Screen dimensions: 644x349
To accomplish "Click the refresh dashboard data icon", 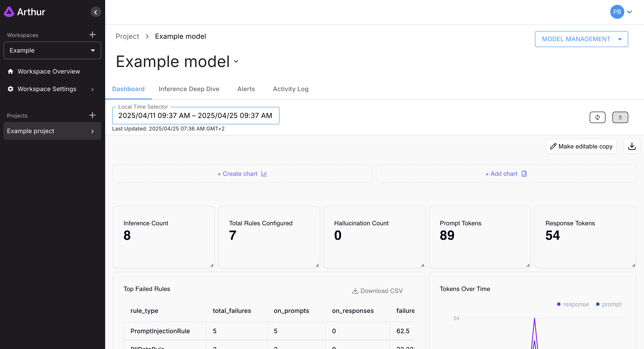I will click(x=597, y=117).
